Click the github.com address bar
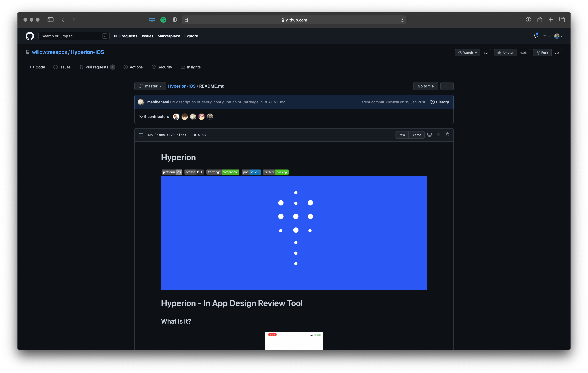The height and width of the screenshot is (373, 588). pos(294,20)
